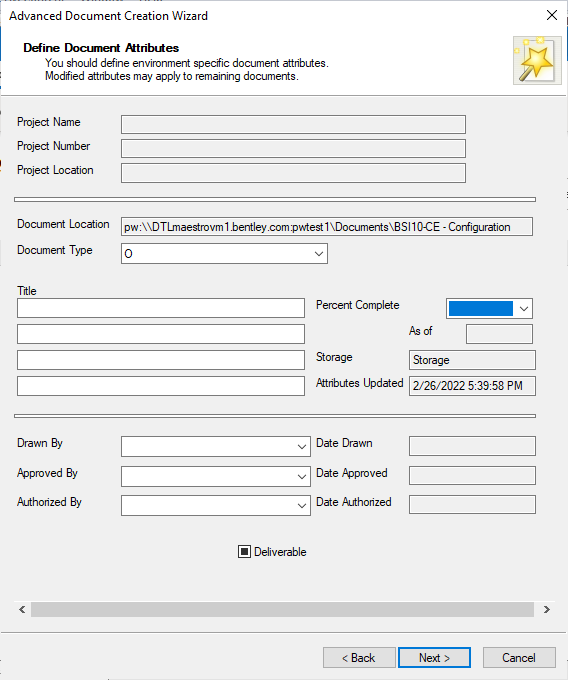Click the 'Document Type' label
Screen dimensions: 568x680
coord(55,250)
